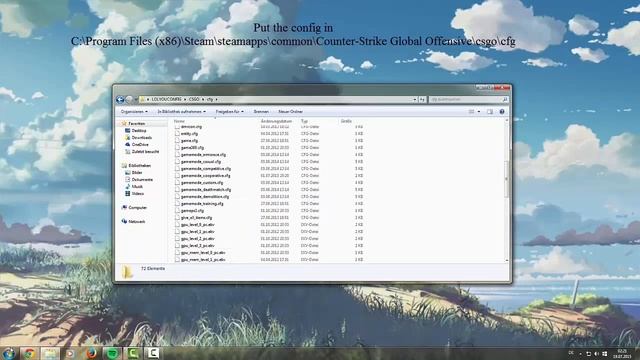Open the view options dropdown arrow
This screenshot has width=640, height=360.
coord(479,111)
